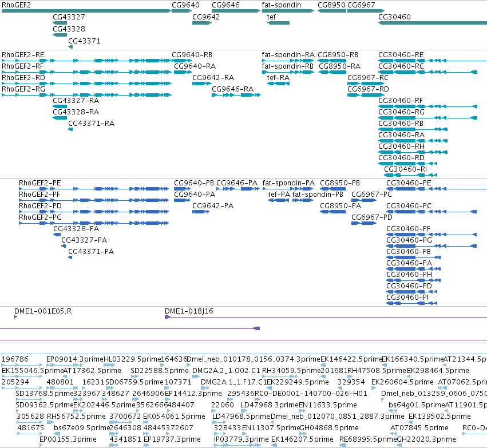Select transcript 'fat-spondin-RB'

point(288,66)
